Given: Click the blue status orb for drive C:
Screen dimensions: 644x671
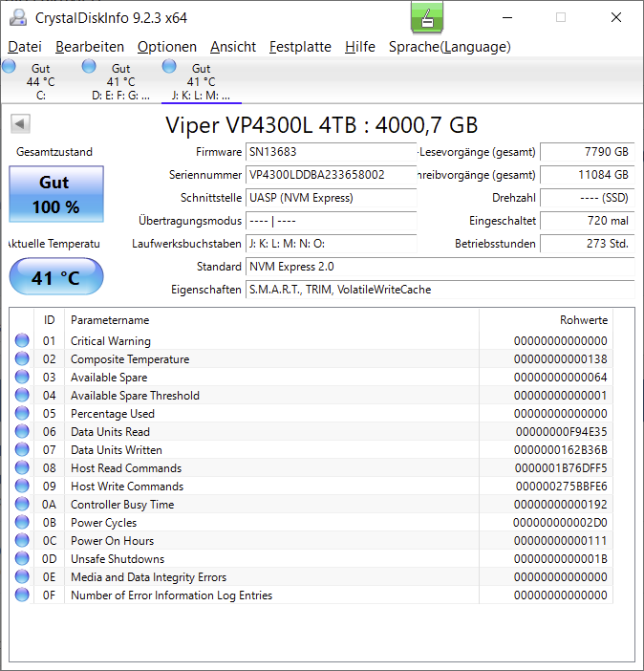Looking at the screenshot, I should 9,66.
